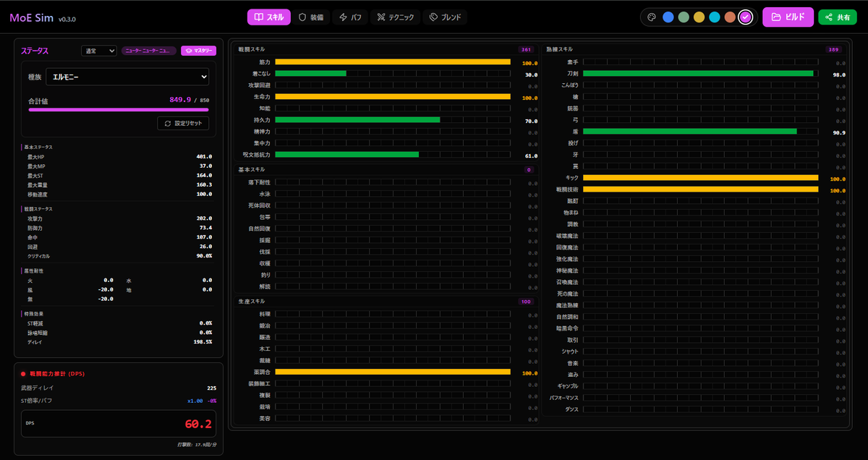Set the 着こなし skill bar

coord(393,74)
